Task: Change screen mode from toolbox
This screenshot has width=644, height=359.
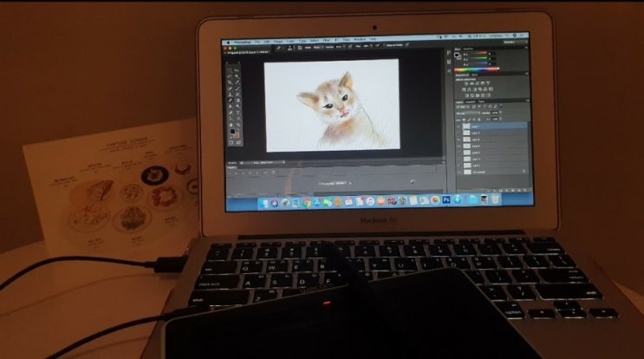Action: pos(238,143)
